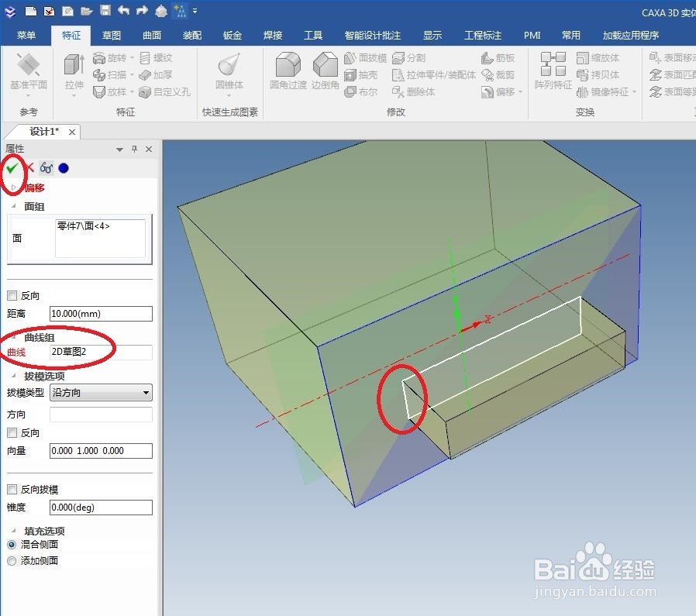The width and height of the screenshot is (696, 616).
Task: Open the 镜像特征 dropdown arrow
Action: [x=634, y=92]
